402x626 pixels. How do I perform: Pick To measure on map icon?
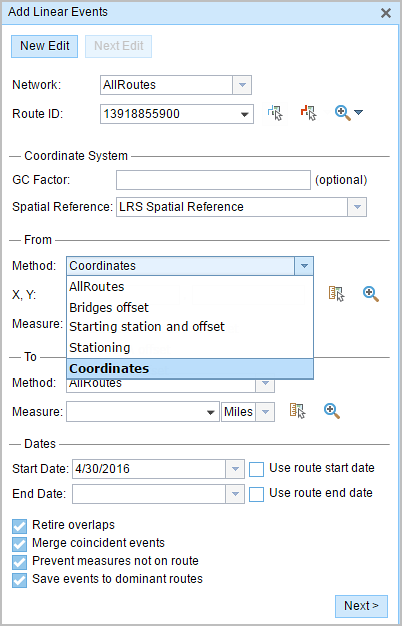click(297, 411)
